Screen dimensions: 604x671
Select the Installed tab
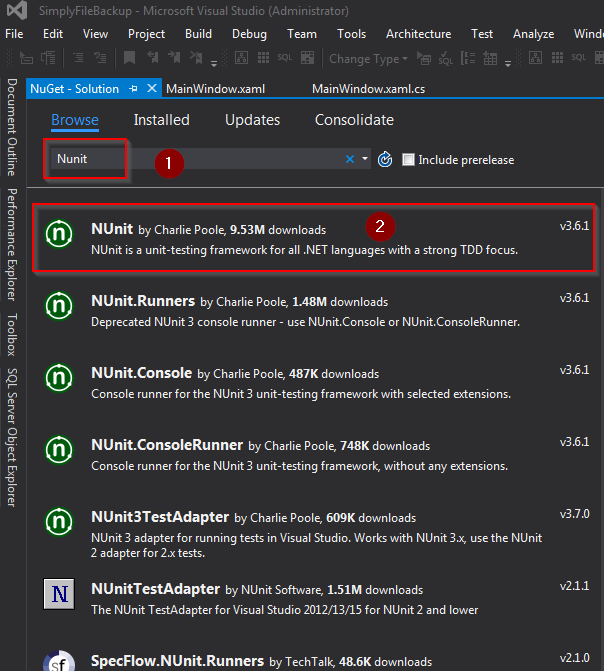point(161,120)
